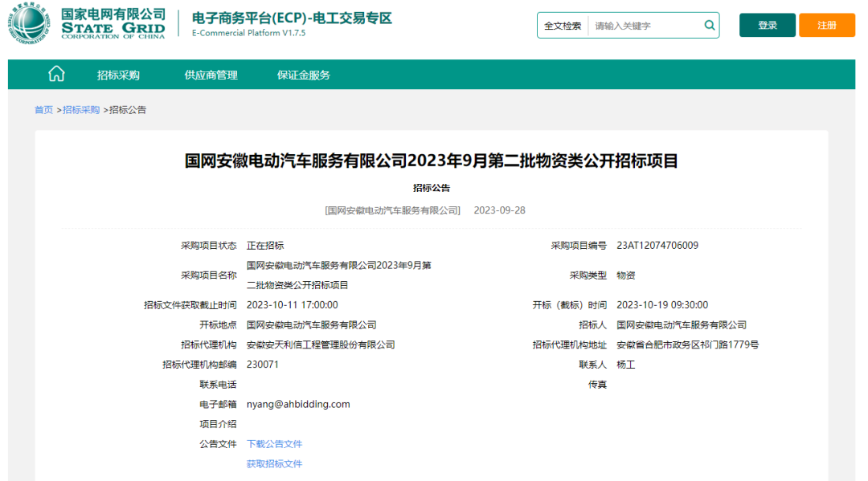This screenshot has width=868, height=481.
Task: Open the 全文检索 search type selector
Action: 563,26
